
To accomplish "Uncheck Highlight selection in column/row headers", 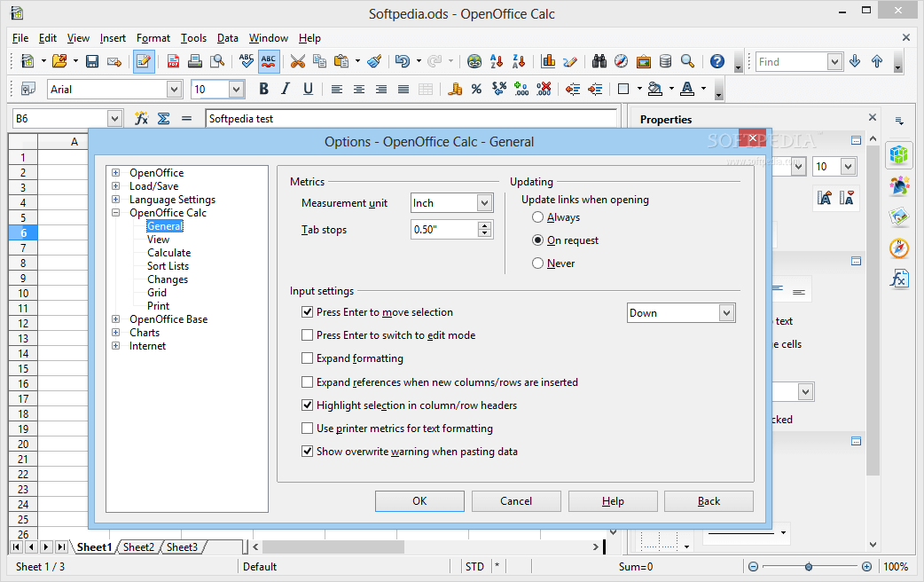I will point(307,405).
